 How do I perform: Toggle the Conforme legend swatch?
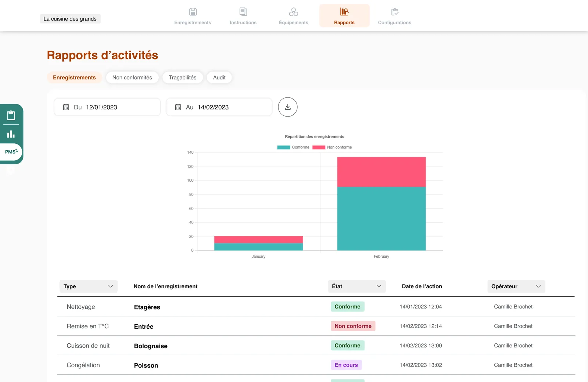(x=284, y=147)
